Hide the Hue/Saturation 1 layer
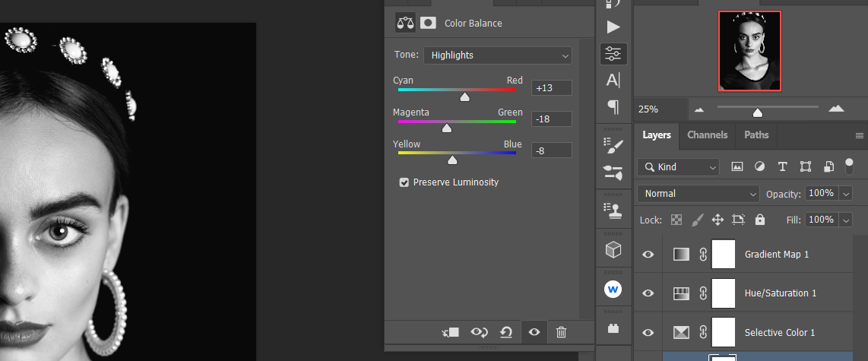This screenshot has width=868, height=361. (648, 293)
